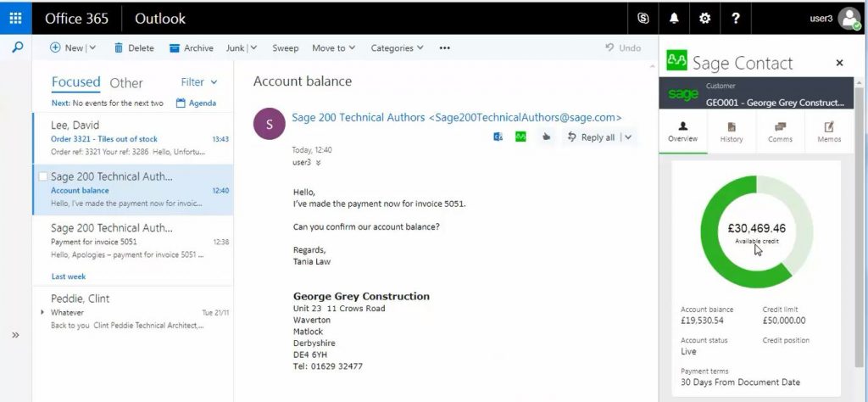Click the sender avatar S
The width and height of the screenshot is (868, 402).
269,124
